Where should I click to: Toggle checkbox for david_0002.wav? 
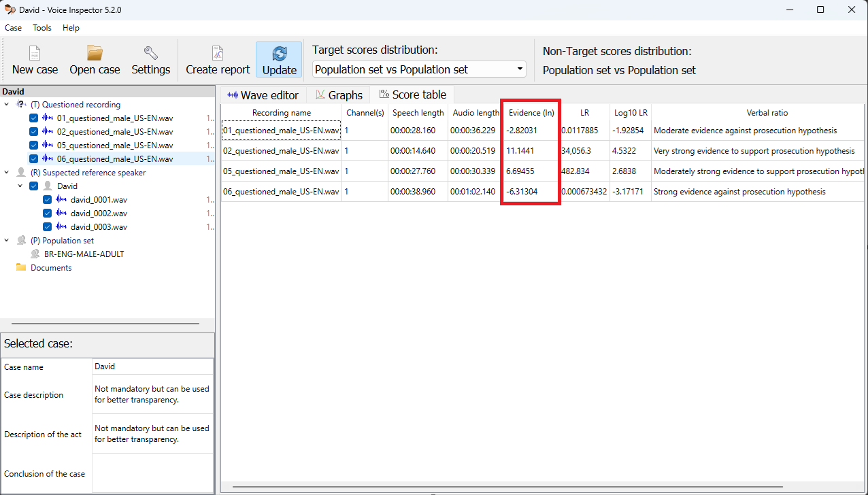(x=48, y=214)
